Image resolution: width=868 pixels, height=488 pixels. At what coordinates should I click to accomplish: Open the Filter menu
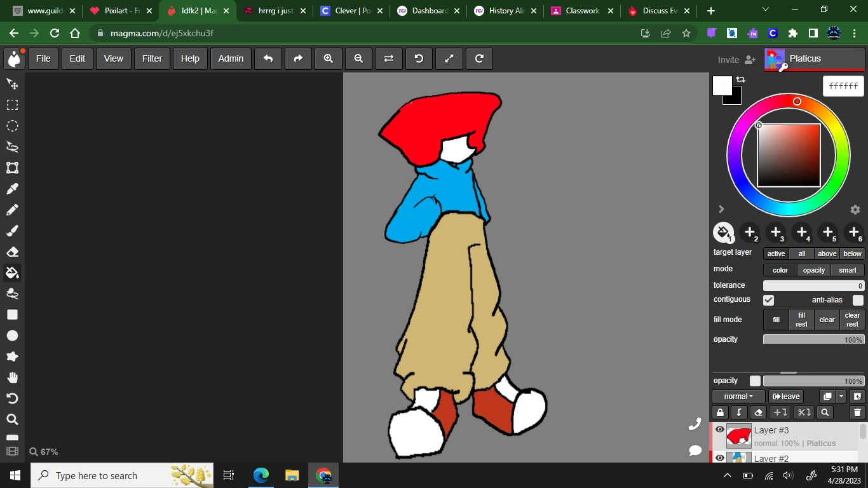[x=152, y=58]
